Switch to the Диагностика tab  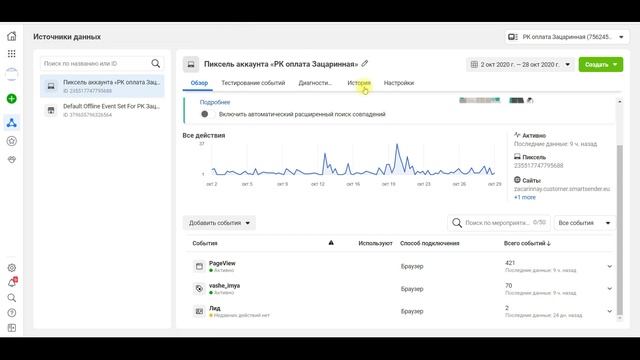(x=315, y=83)
